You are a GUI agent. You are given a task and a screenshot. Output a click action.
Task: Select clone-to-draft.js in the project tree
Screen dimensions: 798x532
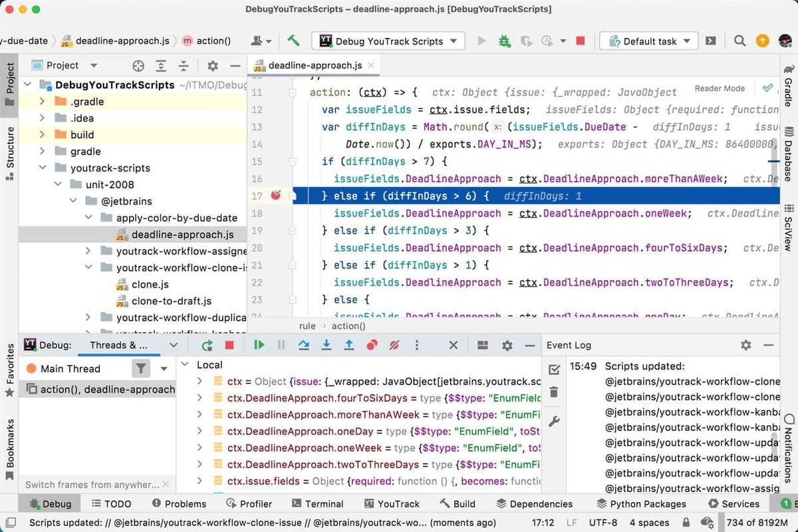[171, 301]
